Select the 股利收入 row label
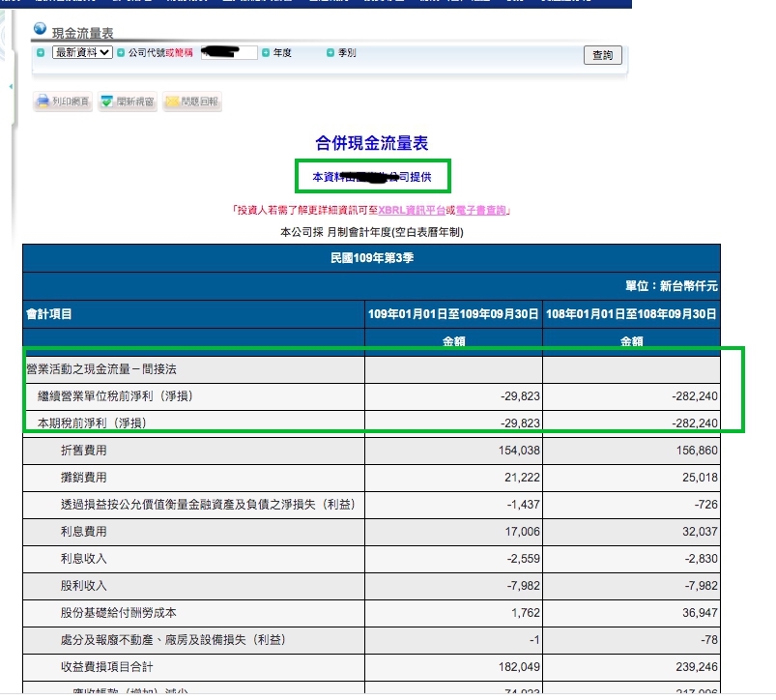 click(84, 586)
